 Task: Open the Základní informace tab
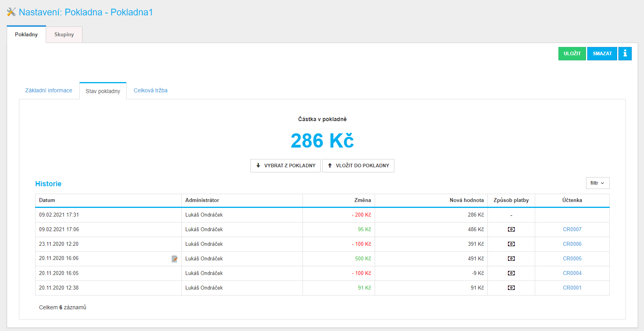[x=49, y=90]
